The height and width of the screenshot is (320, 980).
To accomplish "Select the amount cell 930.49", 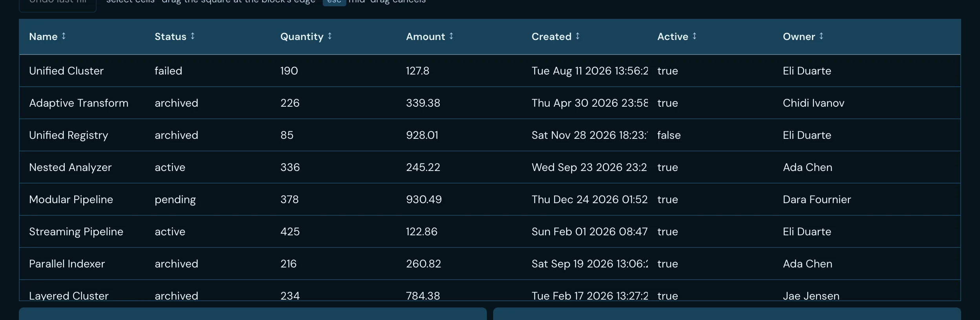I will (459, 199).
